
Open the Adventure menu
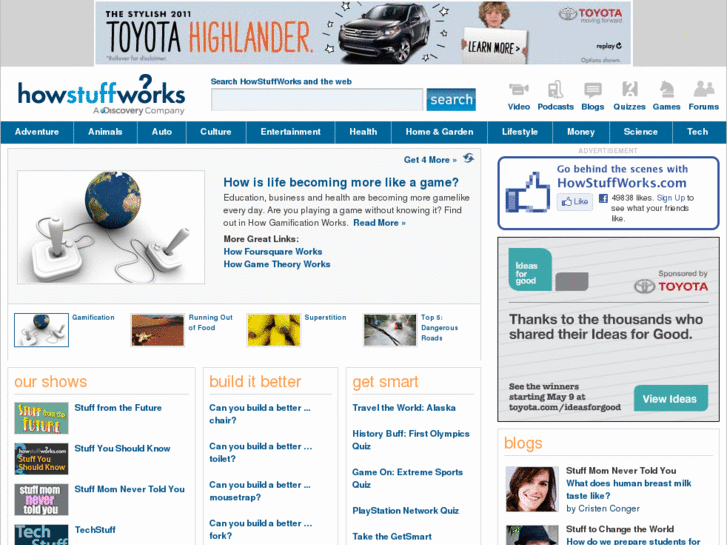[37, 132]
